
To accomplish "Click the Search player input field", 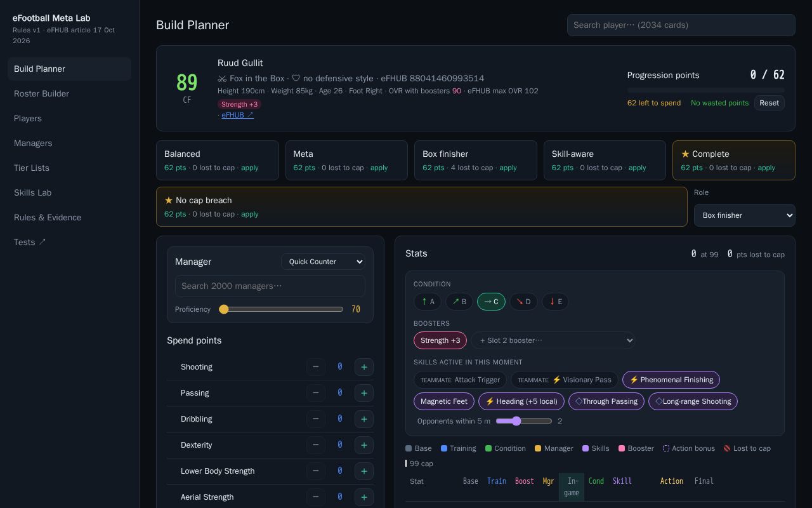I will click(x=681, y=25).
